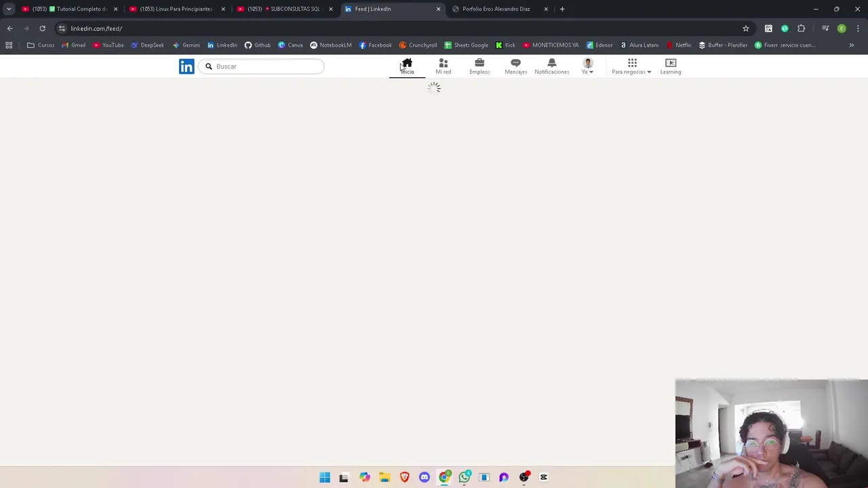The width and height of the screenshot is (868, 488).
Task: Switch to the Linux Para Principiantes tab
Action: tap(178, 9)
